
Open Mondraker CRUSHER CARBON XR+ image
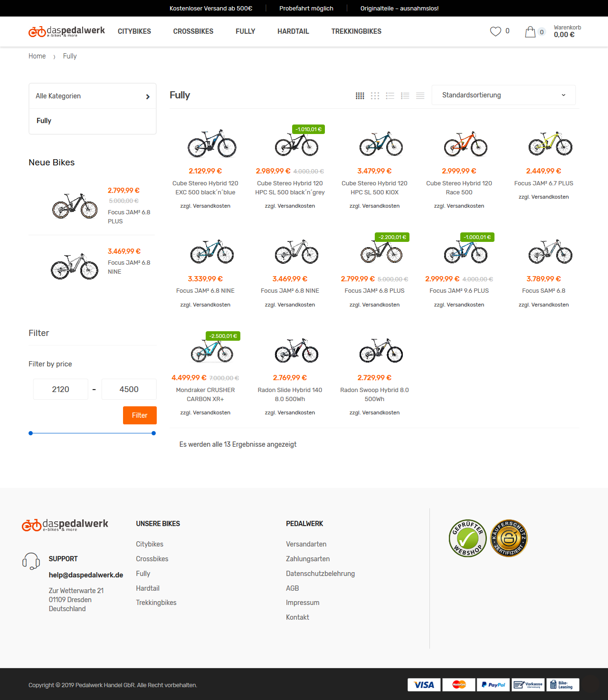212,351
